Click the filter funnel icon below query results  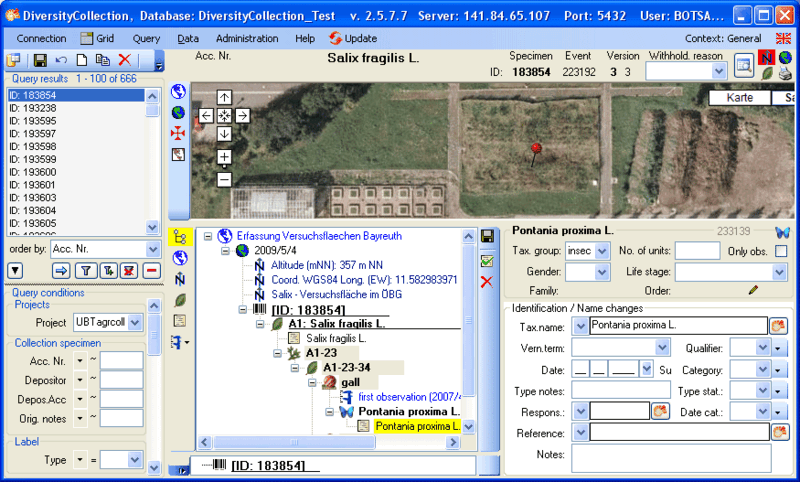pos(85,271)
